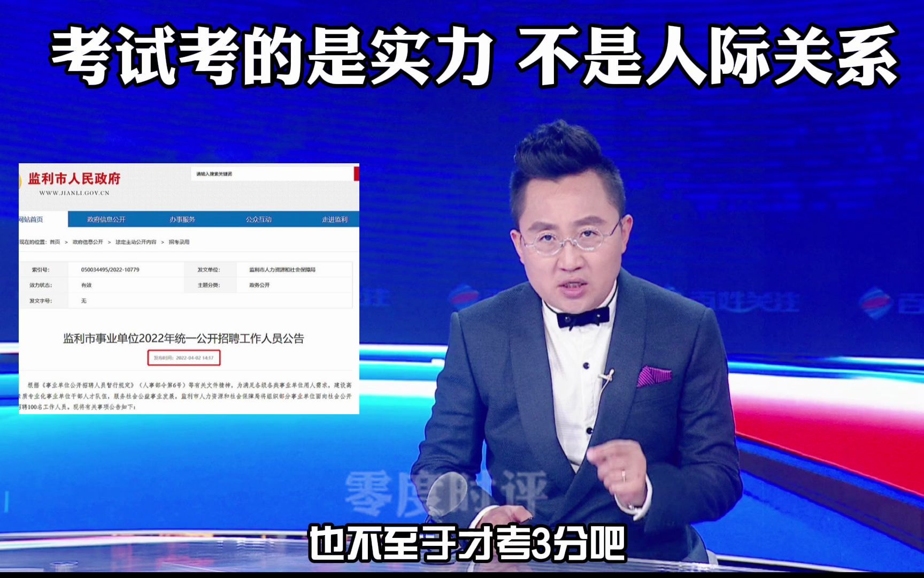Select the 公众互动 navigation tab
924x578 pixels.
click(x=259, y=219)
